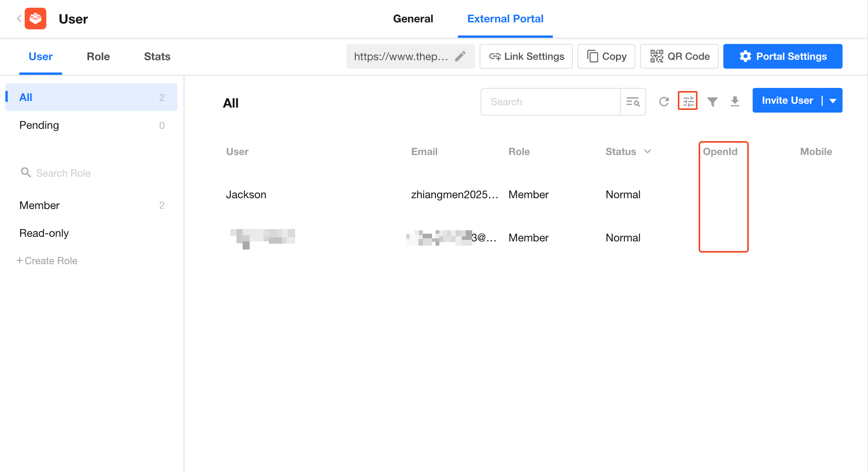Switch to the Role tab
Screen dimensions: 868x472
tap(98, 56)
